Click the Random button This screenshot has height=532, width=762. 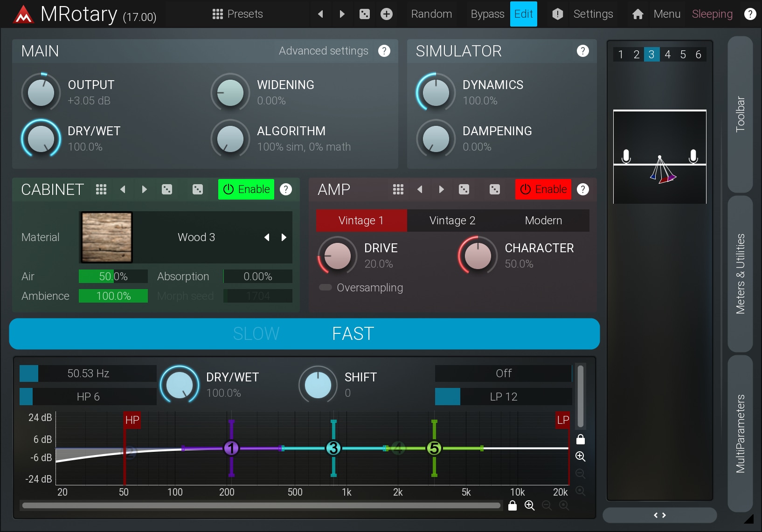(x=431, y=14)
